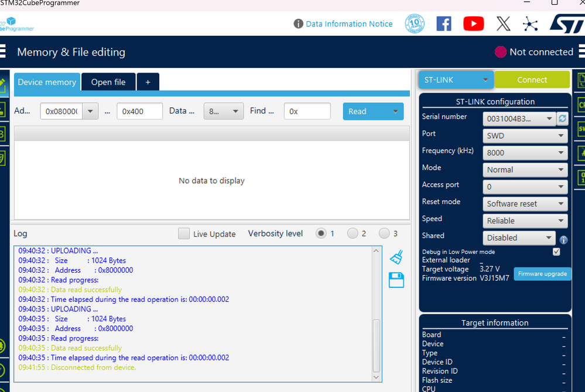
Task: Click the log scrollbar up arrow
Action: pyautogui.click(x=376, y=251)
